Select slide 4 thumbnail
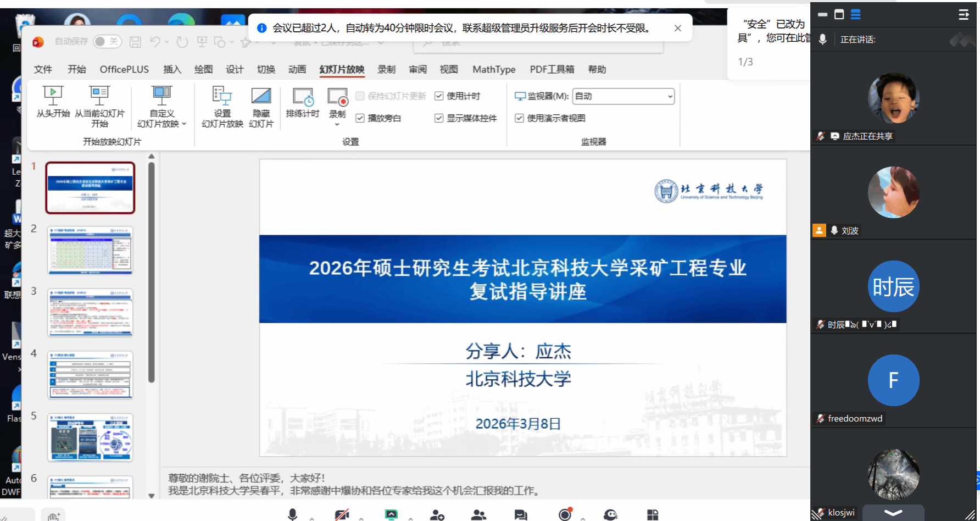 coord(90,375)
